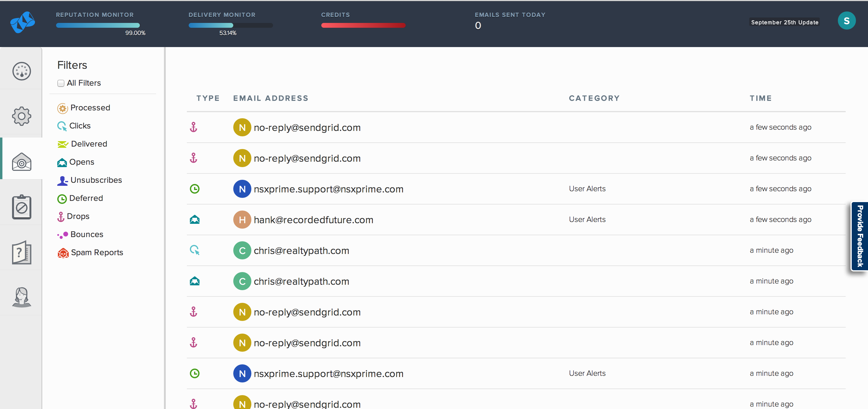Open suppressions clipboard sidebar icon
The height and width of the screenshot is (409, 868).
click(x=22, y=207)
